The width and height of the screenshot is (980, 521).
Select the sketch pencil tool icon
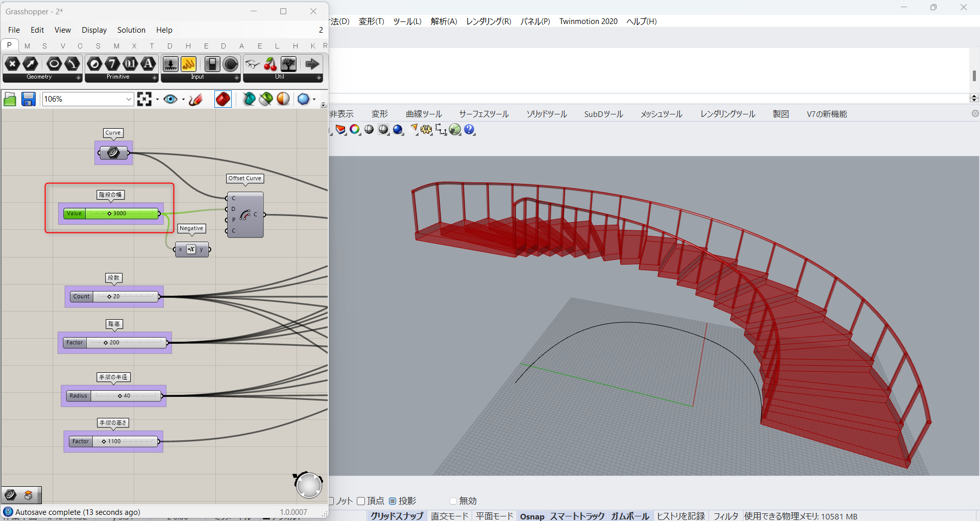195,99
